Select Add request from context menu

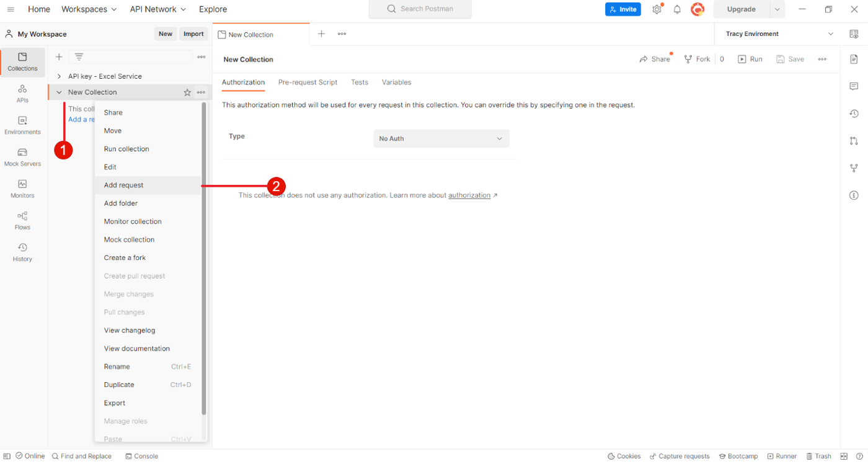coord(124,185)
